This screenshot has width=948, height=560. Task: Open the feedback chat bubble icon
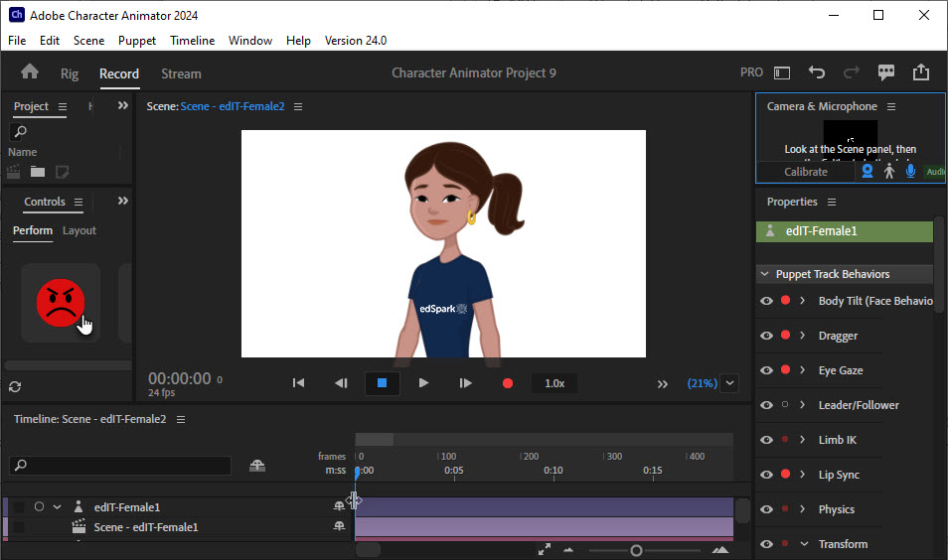(886, 72)
